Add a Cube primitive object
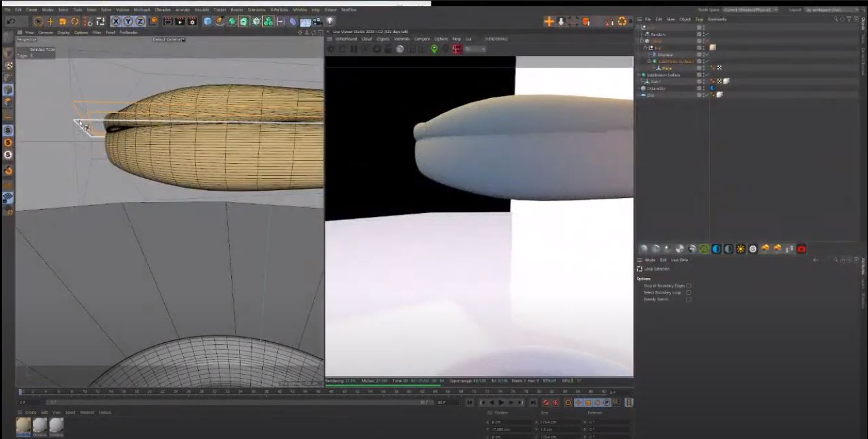The height and width of the screenshot is (439, 868). (x=208, y=21)
